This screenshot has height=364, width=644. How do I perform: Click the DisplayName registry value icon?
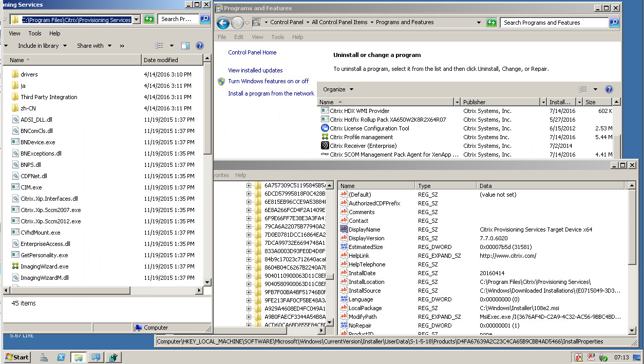(344, 229)
